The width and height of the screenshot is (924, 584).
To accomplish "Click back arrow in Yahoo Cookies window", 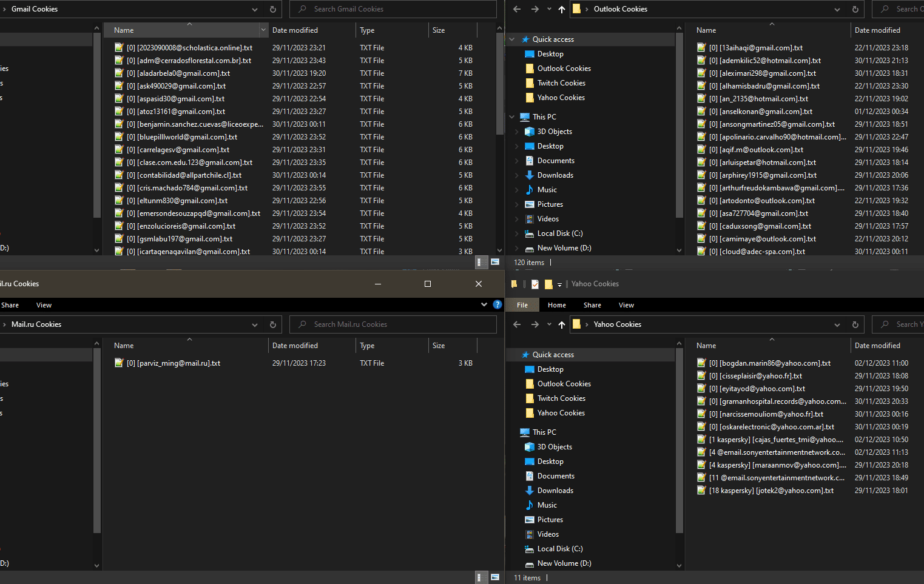I will [517, 324].
